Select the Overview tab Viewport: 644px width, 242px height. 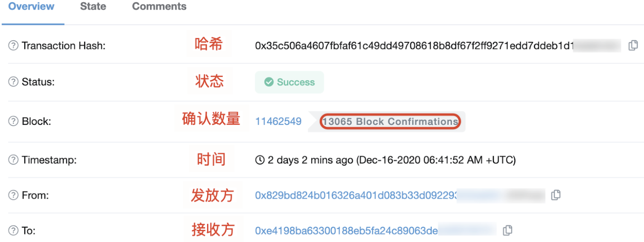(31, 6)
